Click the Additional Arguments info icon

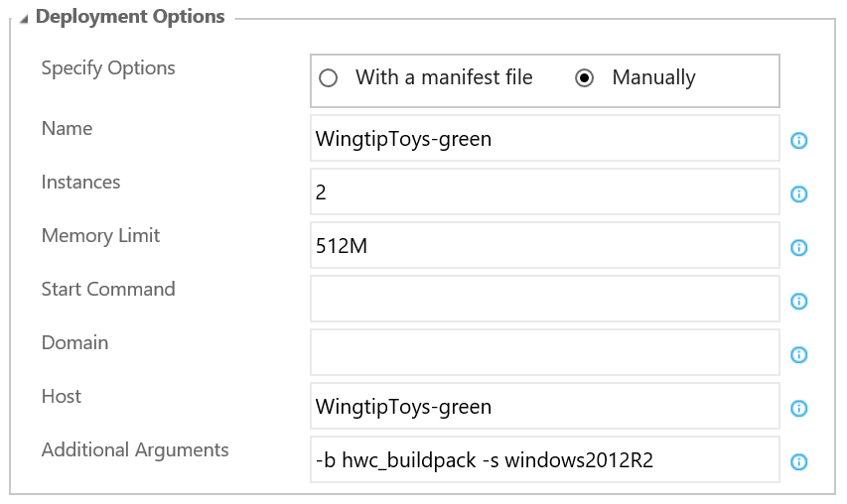tap(799, 462)
